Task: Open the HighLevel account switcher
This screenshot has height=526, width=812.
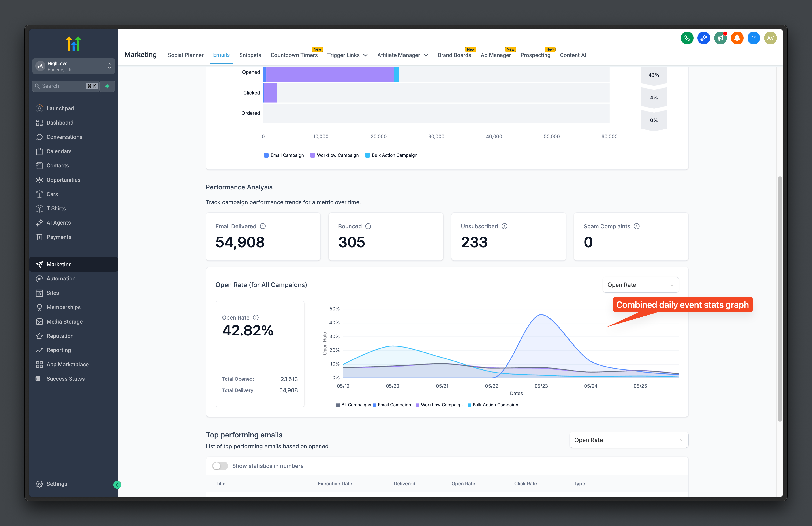Action: 73,66
